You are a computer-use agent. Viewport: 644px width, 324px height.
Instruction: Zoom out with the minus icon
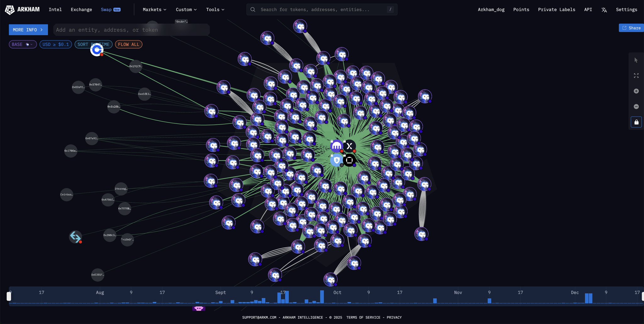pos(636,107)
